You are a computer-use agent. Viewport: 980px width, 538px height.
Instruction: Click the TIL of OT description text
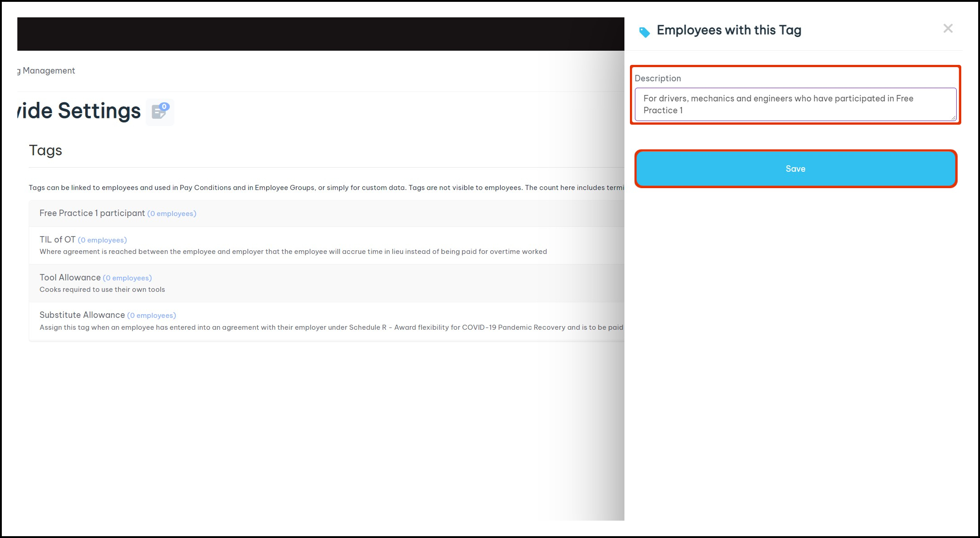click(293, 252)
